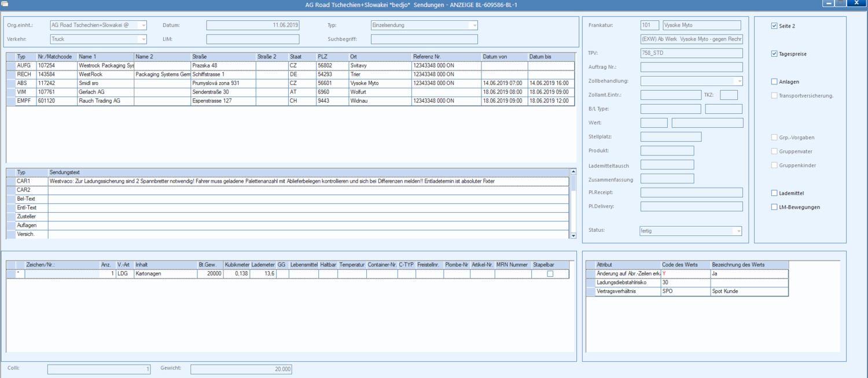Uncheck the Seite 2 checkbox
The height and width of the screenshot is (378, 868).
(x=774, y=26)
